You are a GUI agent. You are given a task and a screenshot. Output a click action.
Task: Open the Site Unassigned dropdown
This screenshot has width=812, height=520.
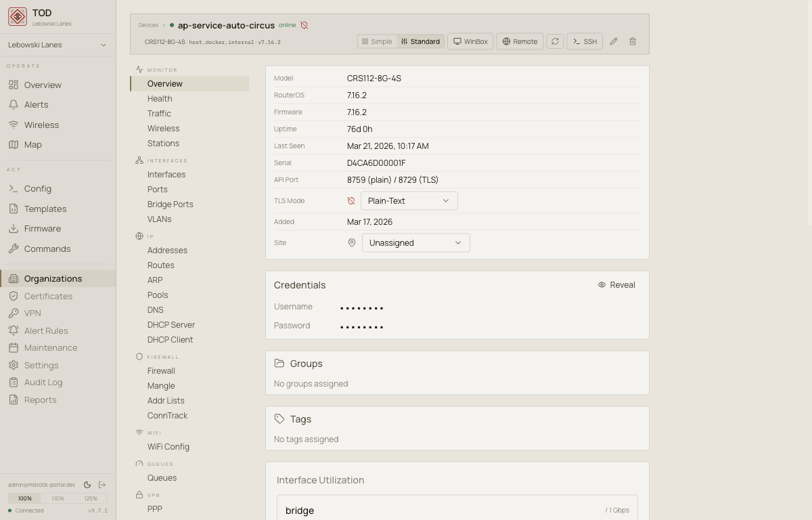(x=415, y=242)
